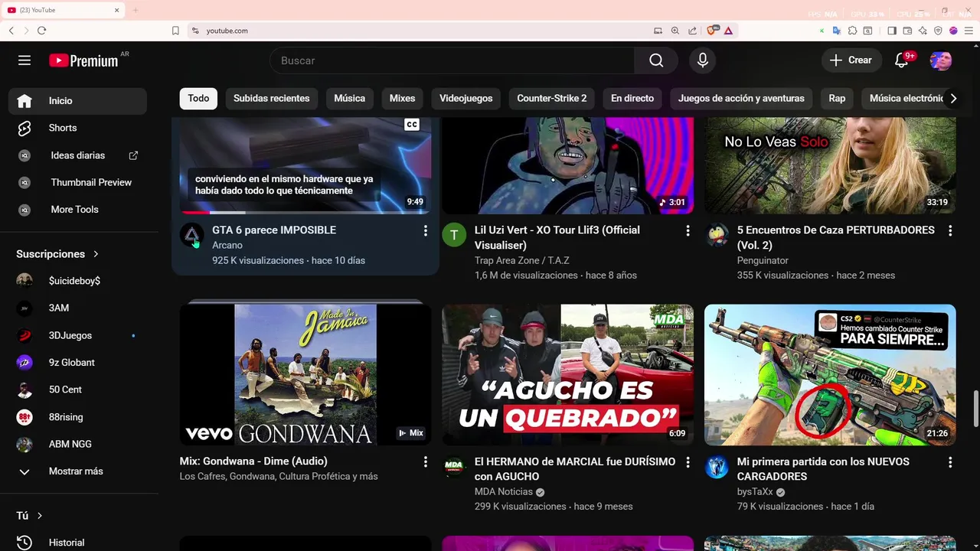Open the browser main menu

point(969,31)
